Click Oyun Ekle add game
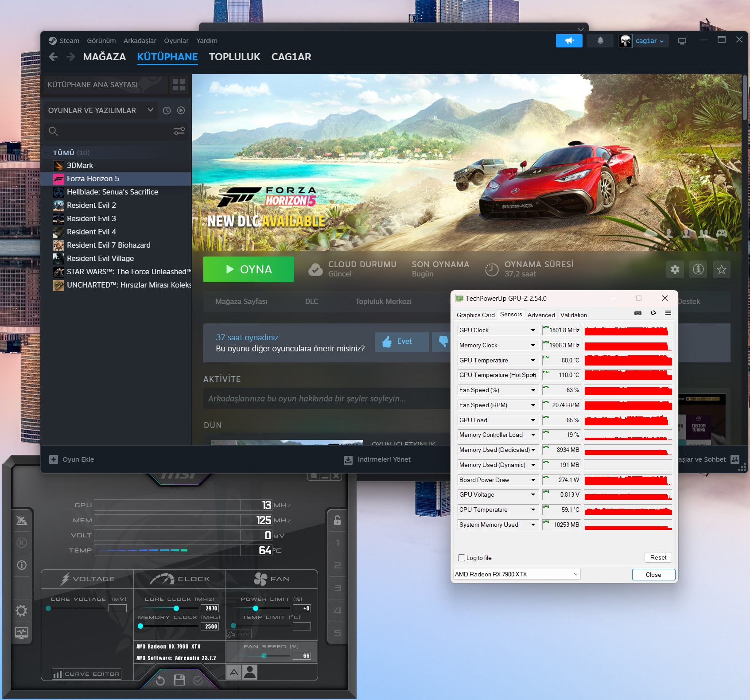The height and width of the screenshot is (700, 750). [72, 459]
